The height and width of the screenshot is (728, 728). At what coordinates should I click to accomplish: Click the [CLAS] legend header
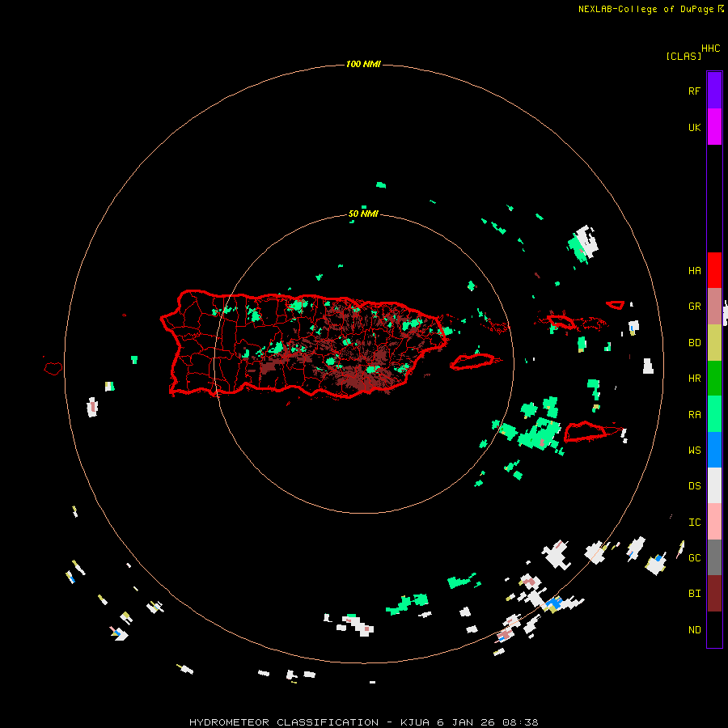684,57
